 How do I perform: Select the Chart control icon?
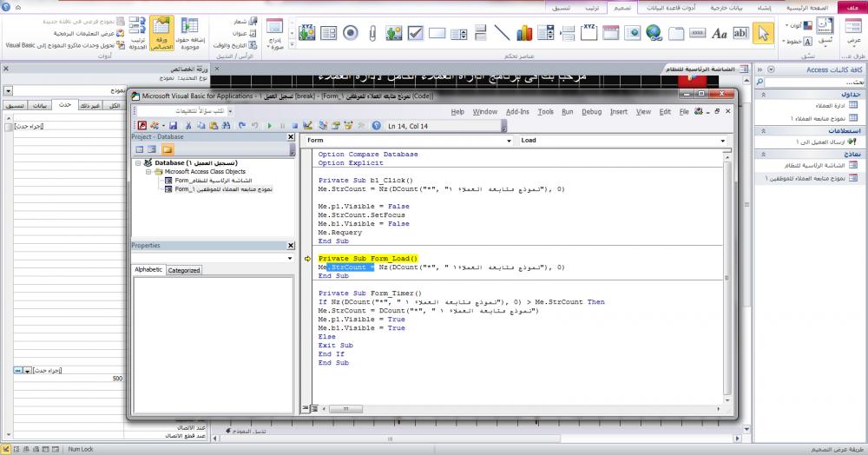524,33
